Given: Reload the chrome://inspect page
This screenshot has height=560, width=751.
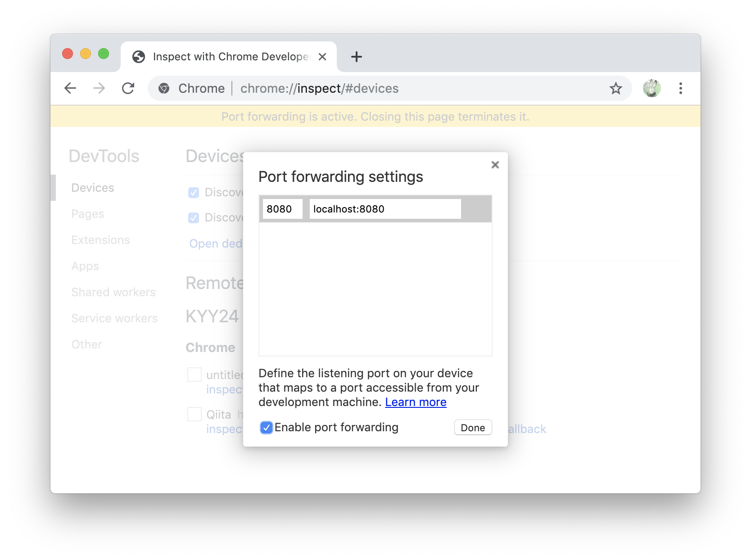Looking at the screenshot, I should 129,88.
